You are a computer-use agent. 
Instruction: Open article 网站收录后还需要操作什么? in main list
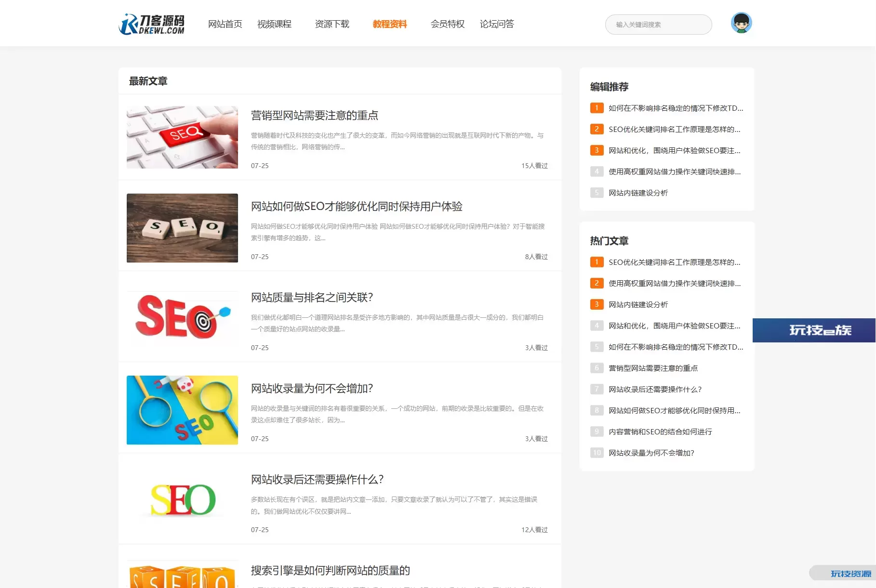coord(317,479)
